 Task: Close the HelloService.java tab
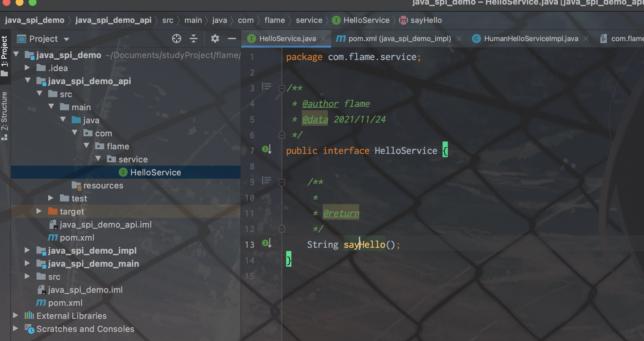tap(323, 38)
